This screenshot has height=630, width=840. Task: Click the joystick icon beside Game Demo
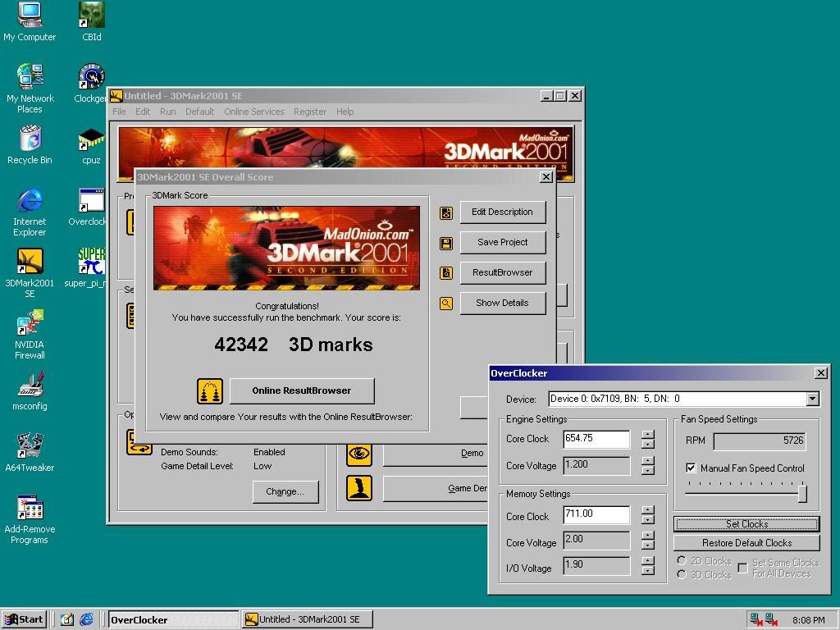coord(359,489)
